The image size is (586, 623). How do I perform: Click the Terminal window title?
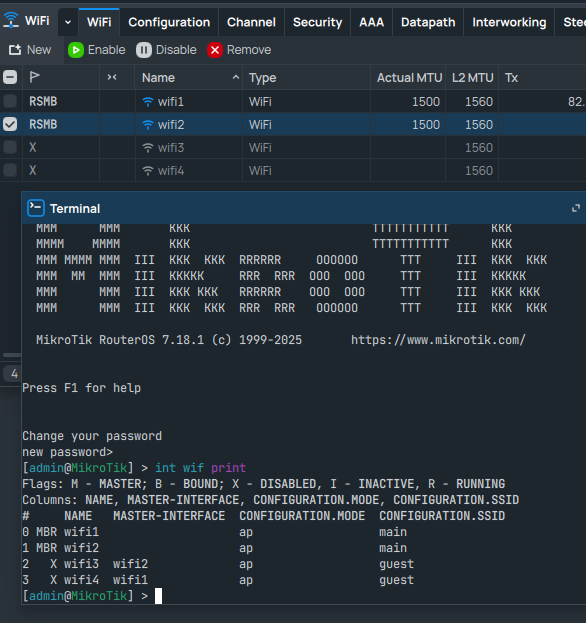(x=75, y=209)
